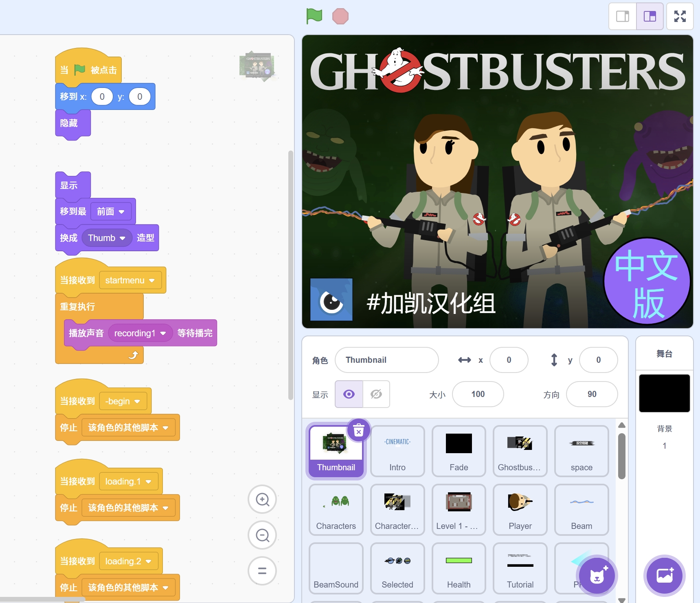Expand the startmenu broadcast dropdown
This screenshot has width=700, height=603.
coord(152,281)
